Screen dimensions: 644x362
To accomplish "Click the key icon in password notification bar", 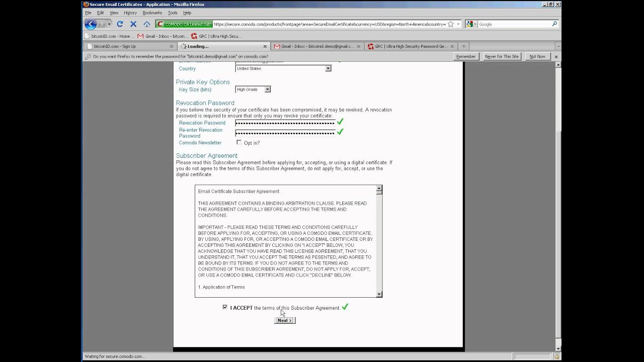I will pyautogui.click(x=88, y=57).
